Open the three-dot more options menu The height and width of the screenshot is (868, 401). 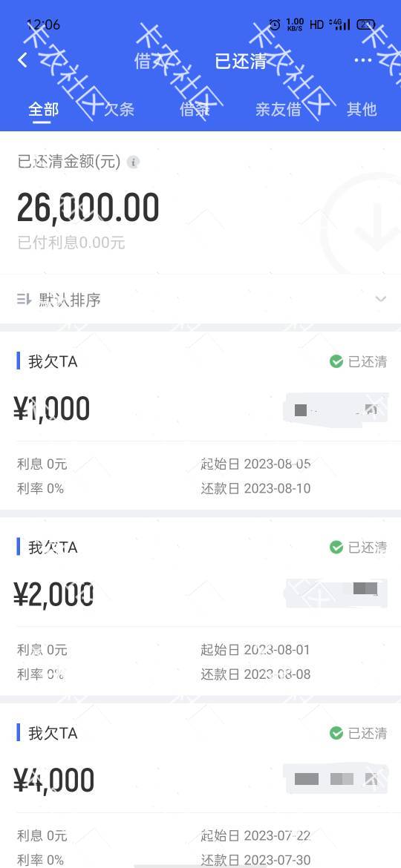point(363,60)
